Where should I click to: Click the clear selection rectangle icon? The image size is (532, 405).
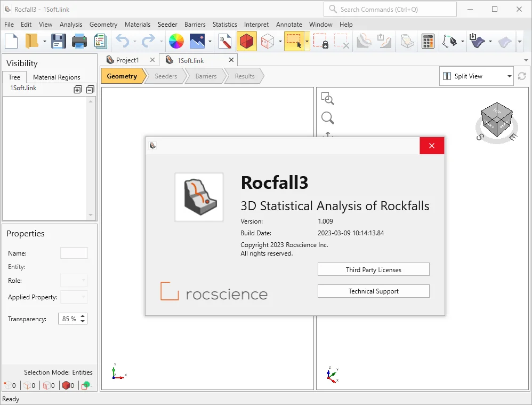coord(341,42)
